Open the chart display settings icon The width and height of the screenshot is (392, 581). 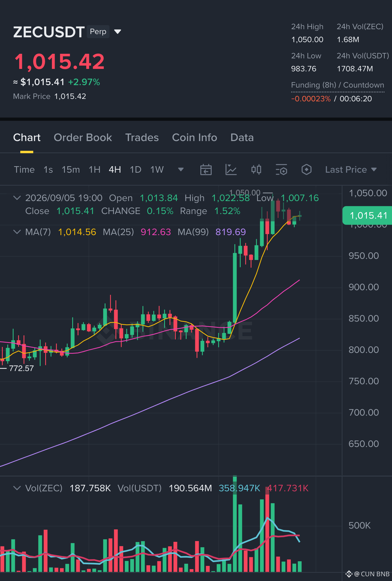(281, 170)
